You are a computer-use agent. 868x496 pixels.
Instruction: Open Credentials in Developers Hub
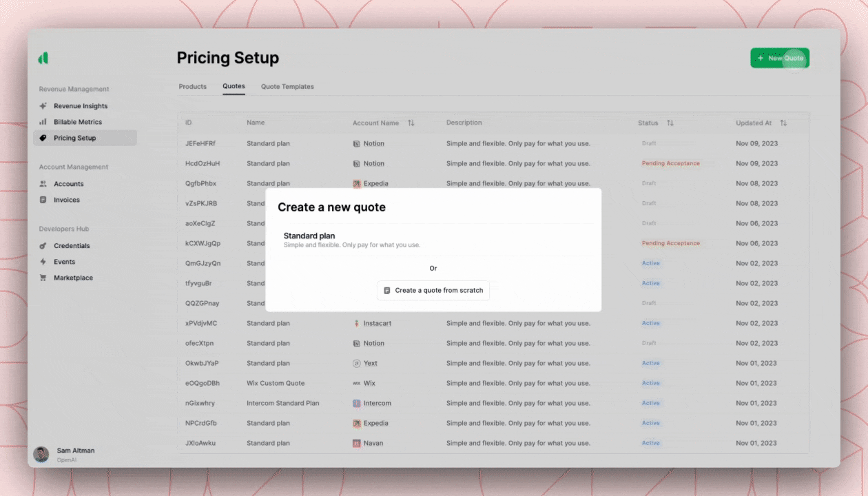pos(72,246)
